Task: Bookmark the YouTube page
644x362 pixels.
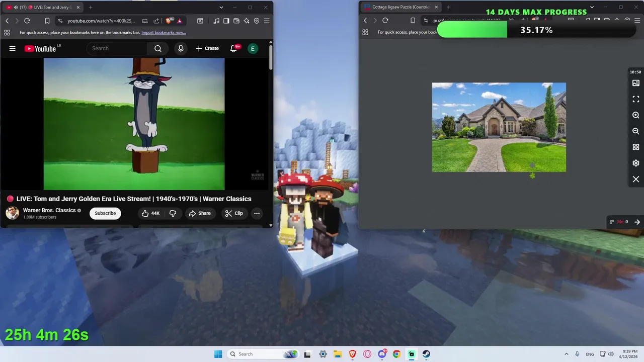Action: coord(47,21)
